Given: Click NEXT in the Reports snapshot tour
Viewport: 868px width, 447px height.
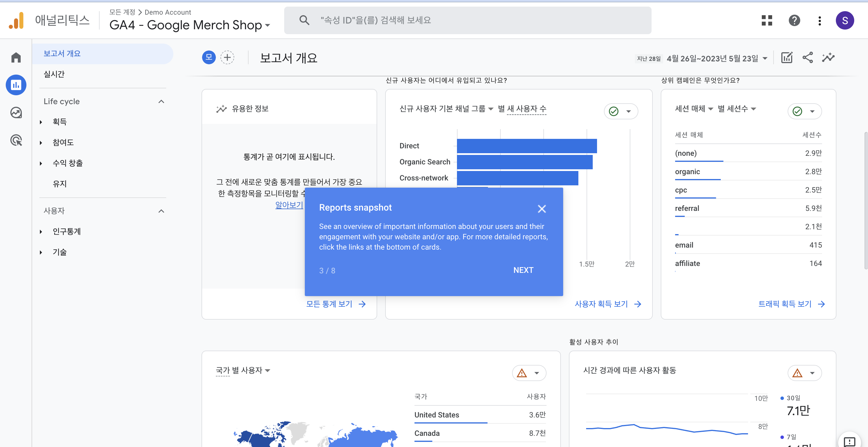Looking at the screenshot, I should click(523, 270).
